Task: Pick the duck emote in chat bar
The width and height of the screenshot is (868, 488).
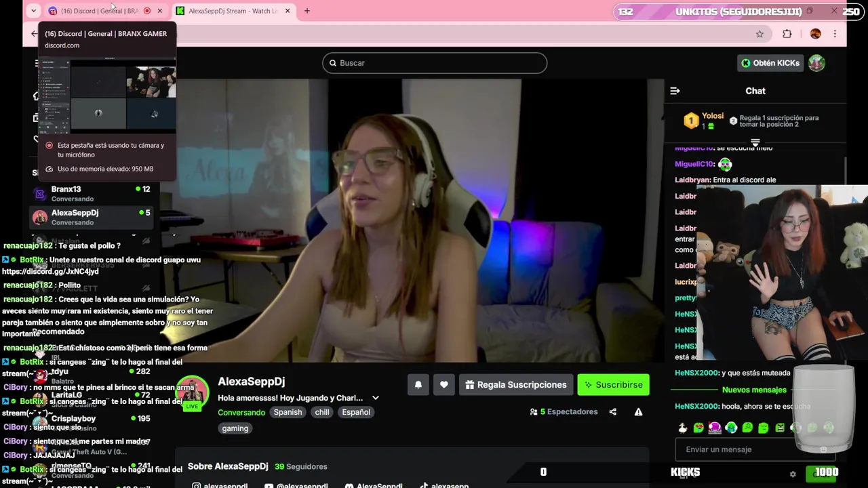Action: coord(682,428)
